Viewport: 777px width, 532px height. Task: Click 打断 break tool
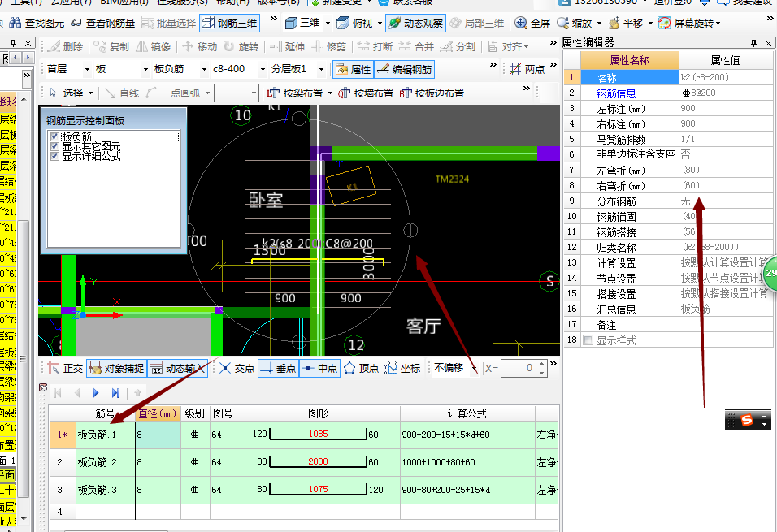tap(375, 46)
